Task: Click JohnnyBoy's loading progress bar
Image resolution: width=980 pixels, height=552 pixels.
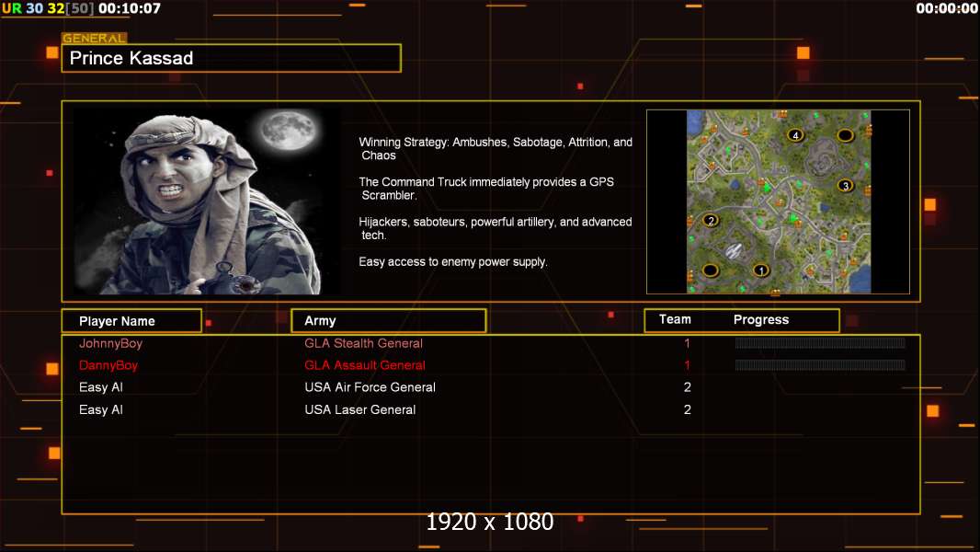Action: pyautogui.click(x=820, y=342)
